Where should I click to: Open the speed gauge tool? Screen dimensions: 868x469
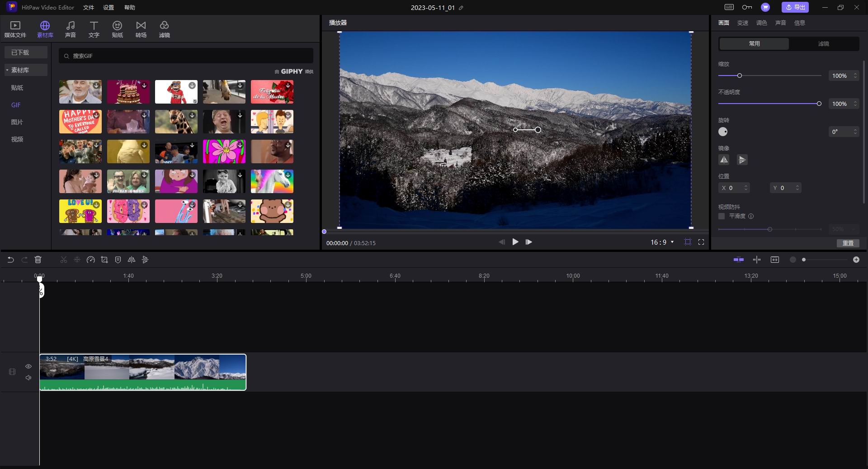90,260
